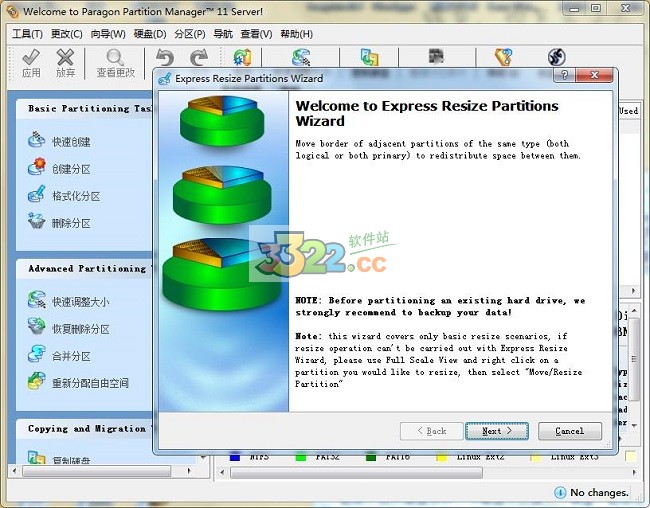Screen dimensions: 650x508
Task: Click the blurred dark toolbar icon
Action: pyautogui.click(x=436, y=56)
